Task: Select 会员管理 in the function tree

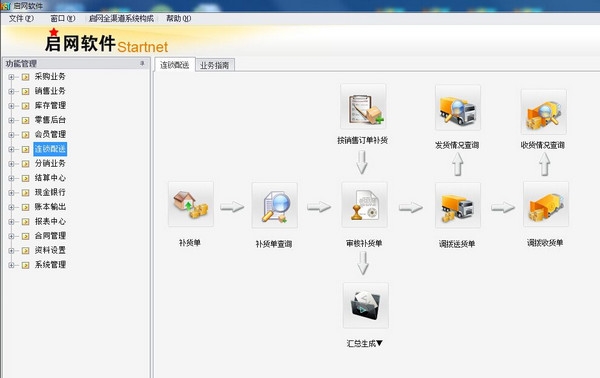Action: click(50, 134)
